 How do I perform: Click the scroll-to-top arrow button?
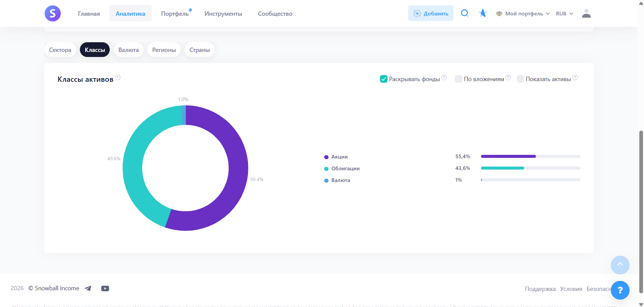(x=620, y=265)
